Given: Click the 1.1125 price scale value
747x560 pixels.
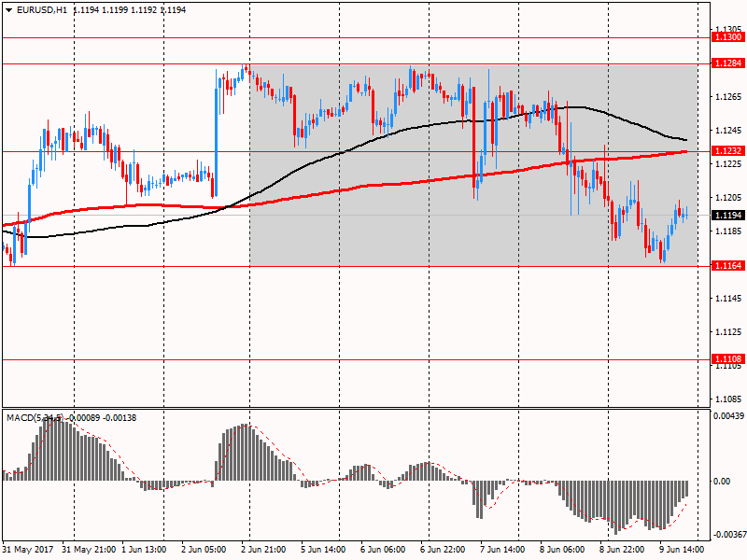Looking at the screenshot, I should [728, 332].
